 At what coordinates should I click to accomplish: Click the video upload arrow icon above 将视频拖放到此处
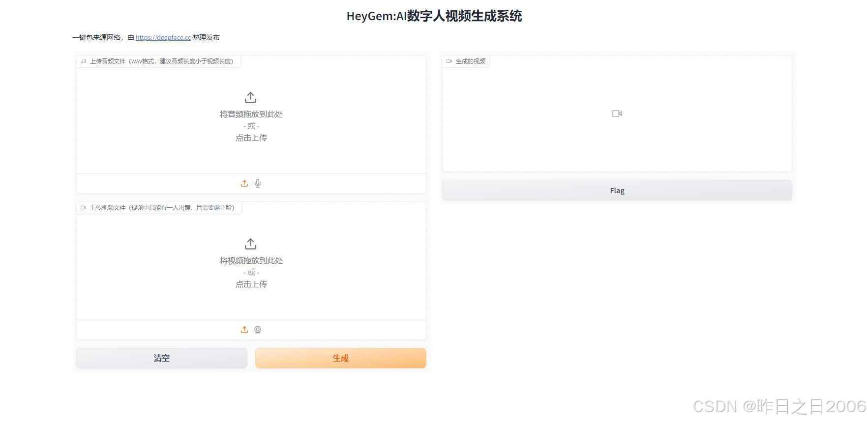(x=251, y=244)
